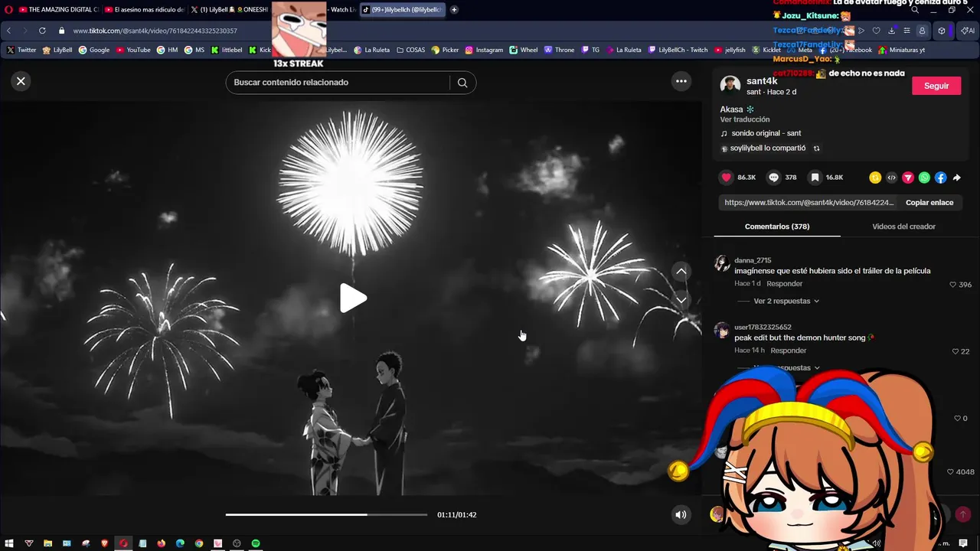Click the search magnifier in related content bar
The image size is (980, 551).
pyautogui.click(x=462, y=83)
